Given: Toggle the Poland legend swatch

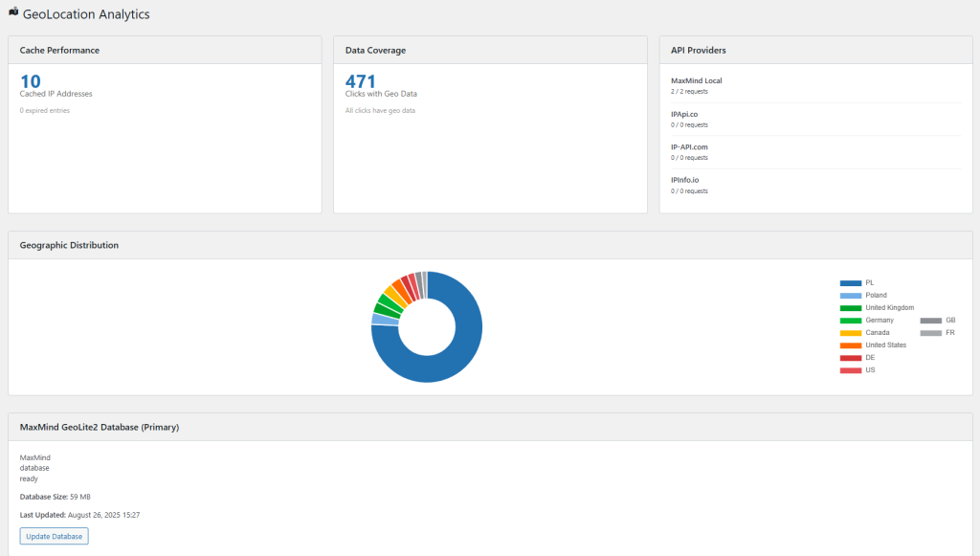Looking at the screenshot, I should [x=850, y=296].
